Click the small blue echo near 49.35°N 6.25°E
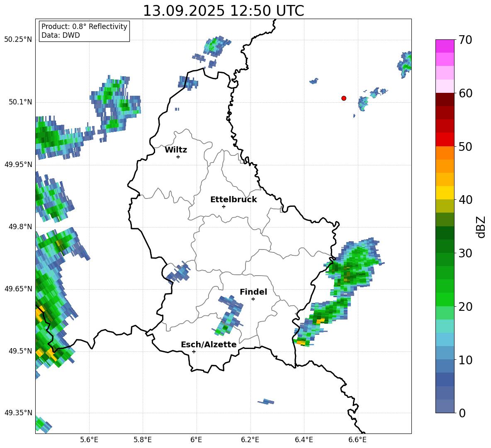Image resolution: width=491 pixels, height=448 pixels. pyautogui.click(x=266, y=402)
